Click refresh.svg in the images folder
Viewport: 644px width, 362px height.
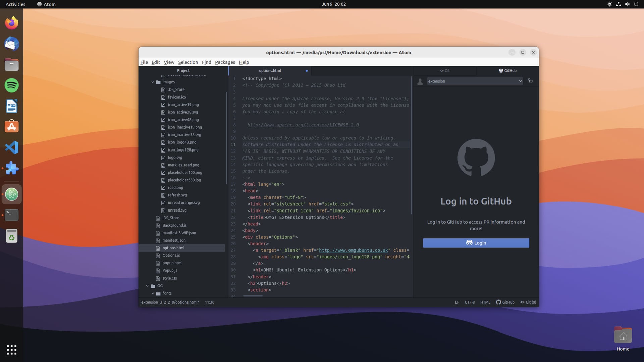[x=177, y=195]
